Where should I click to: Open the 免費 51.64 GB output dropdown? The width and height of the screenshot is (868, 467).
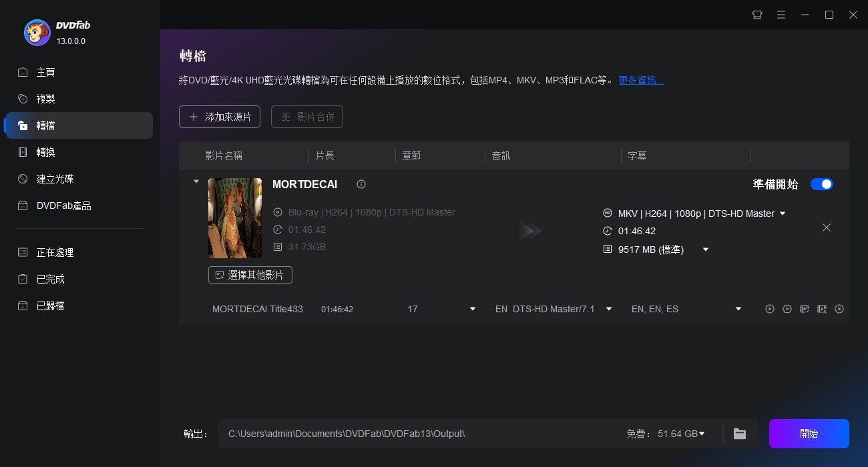pyautogui.click(x=702, y=434)
